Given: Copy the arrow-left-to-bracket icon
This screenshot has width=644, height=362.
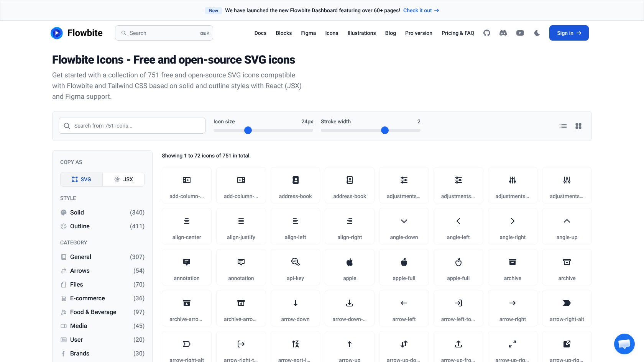Looking at the screenshot, I should 458,308.
